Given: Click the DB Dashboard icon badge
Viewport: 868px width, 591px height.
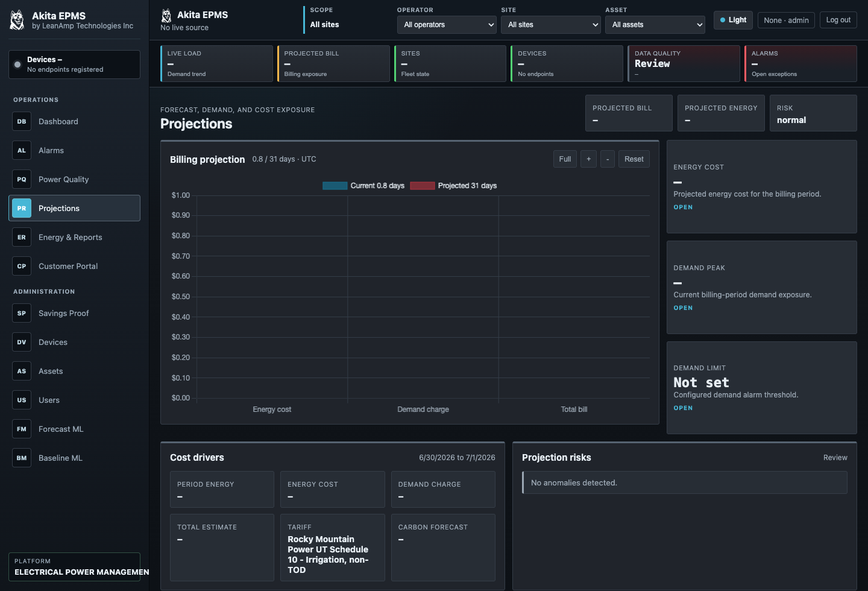Looking at the screenshot, I should click(x=22, y=121).
